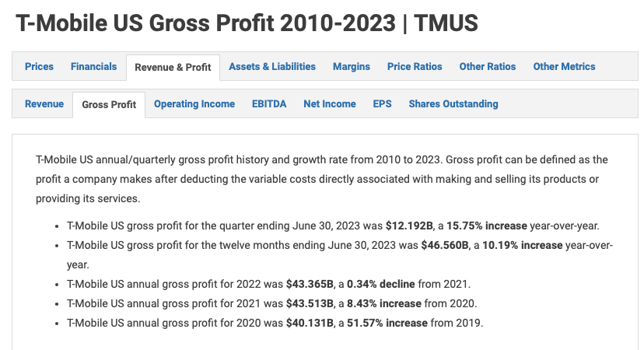The image size is (644, 350).
Task: View the EBITDA sub-tab
Action: click(x=269, y=104)
